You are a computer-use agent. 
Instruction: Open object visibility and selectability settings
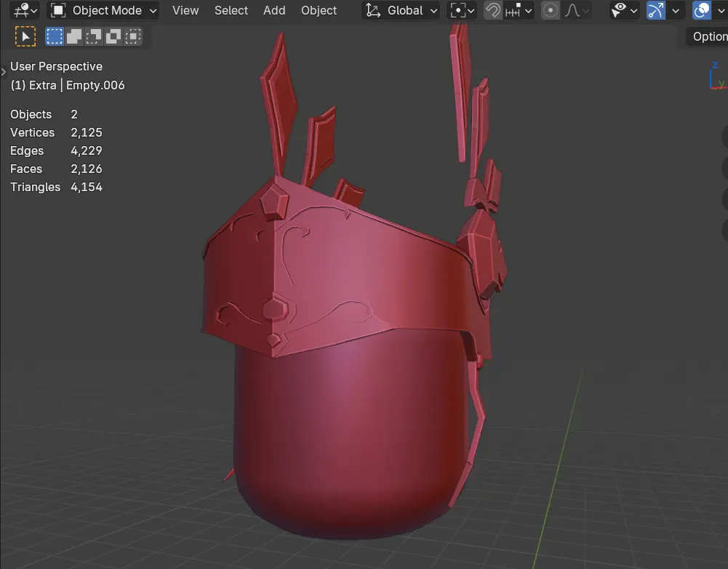(x=623, y=11)
